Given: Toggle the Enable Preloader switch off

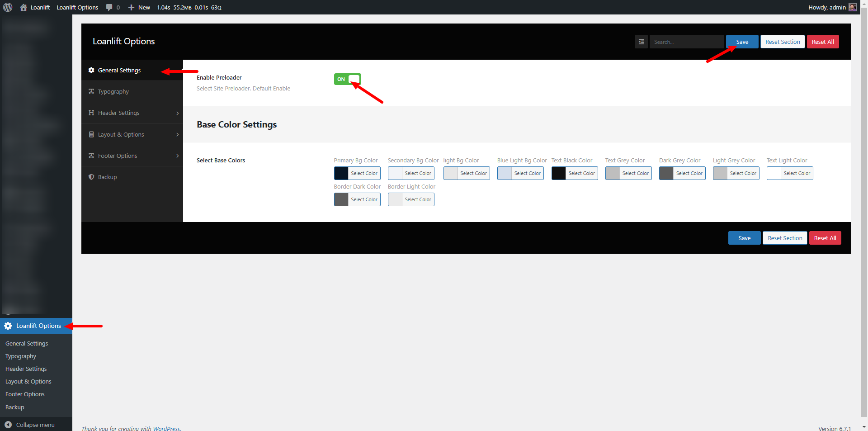Looking at the screenshot, I should [x=347, y=79].
